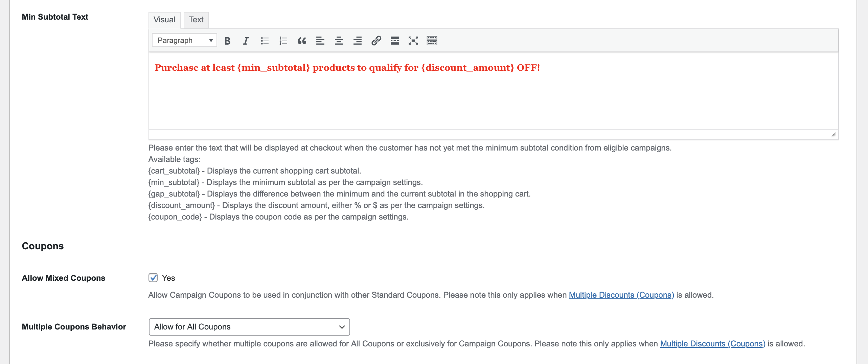Click the {min_subtotal} tag description line
The height and width of the screenshot is (364, 868).
(285, 182)
